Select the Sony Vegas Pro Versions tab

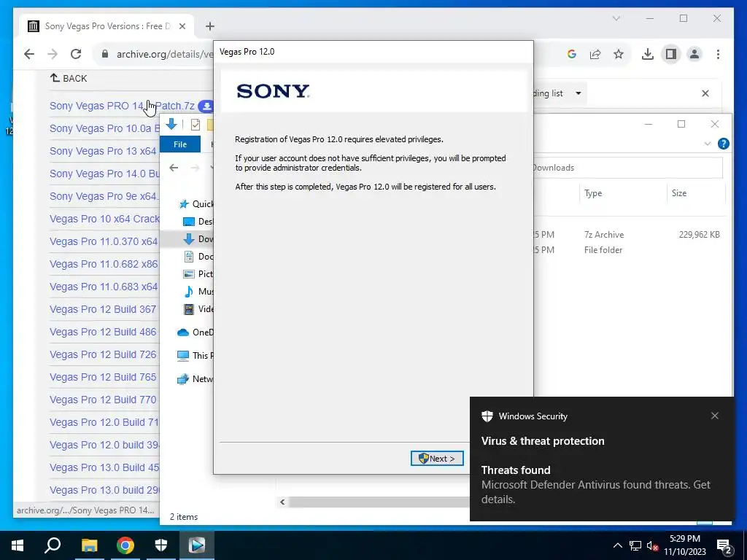[x=107, y=26]
